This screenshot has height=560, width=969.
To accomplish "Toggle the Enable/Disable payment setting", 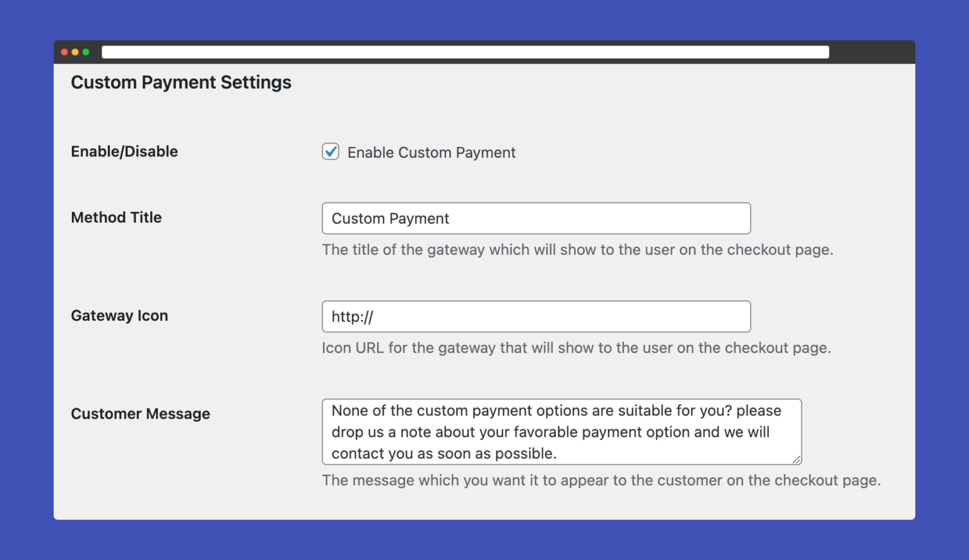I will click(331, 151).
